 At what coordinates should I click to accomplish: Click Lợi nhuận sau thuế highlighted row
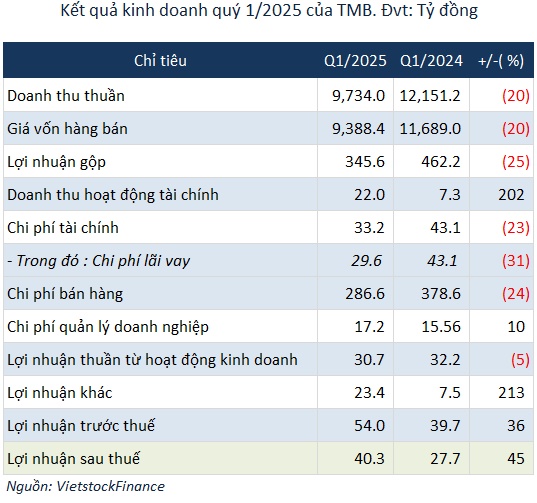[x=268, y=458]
